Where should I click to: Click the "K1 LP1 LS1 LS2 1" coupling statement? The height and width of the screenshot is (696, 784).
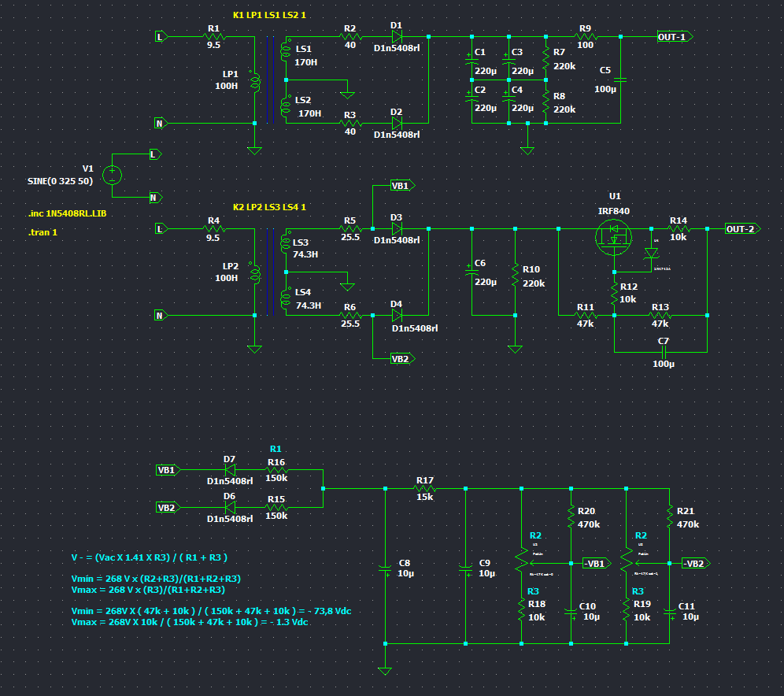(270, 15)
